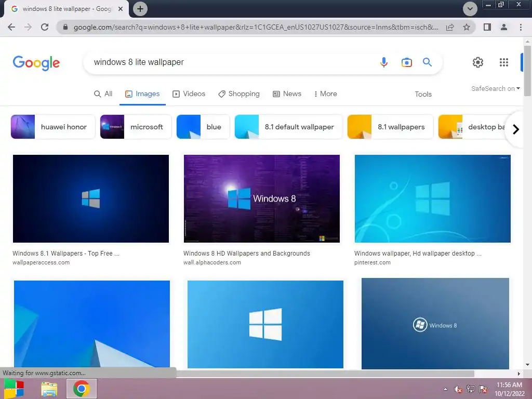Open 'Windows 8.1 Wallpapers - Top Free ...' link
This screenshot has width=532, height=399.
coord(66,254)
